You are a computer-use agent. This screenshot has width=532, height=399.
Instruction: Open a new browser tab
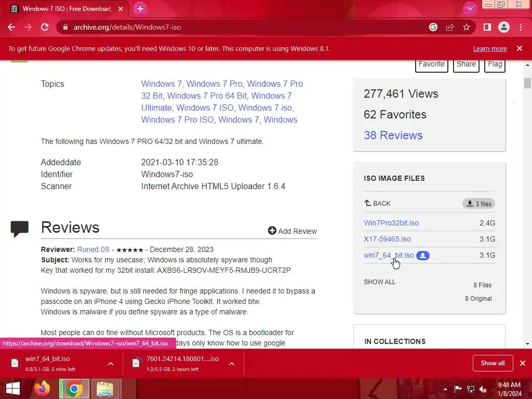point(140,9)
